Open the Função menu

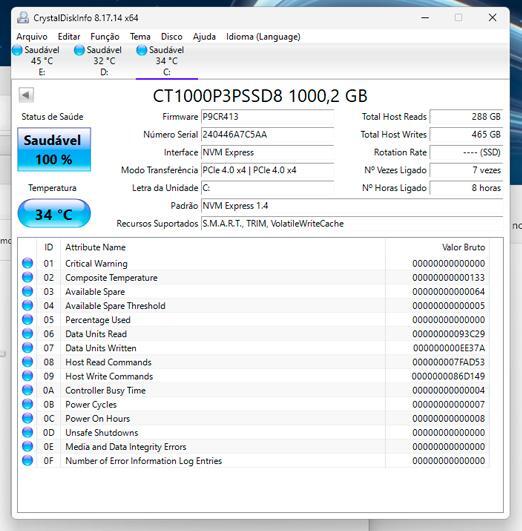[105, 37]
